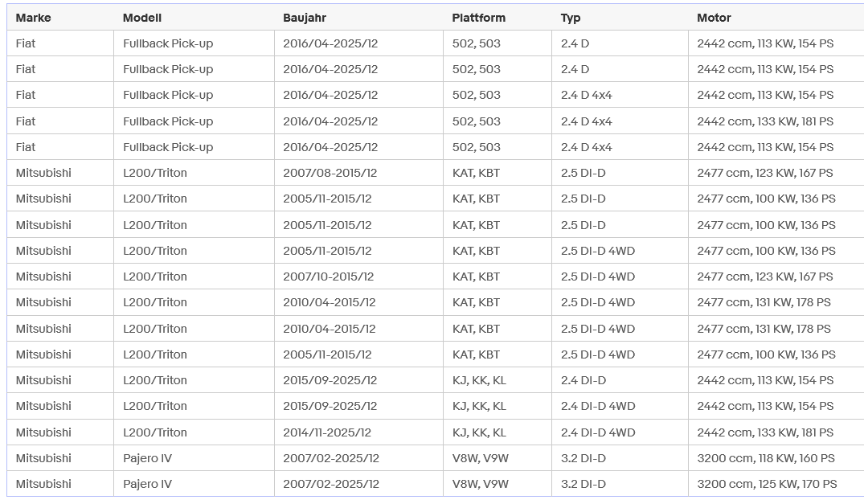This screenshot has width=864, height=504.
Task: Click the Typ column header
Action: pos(571,18)
